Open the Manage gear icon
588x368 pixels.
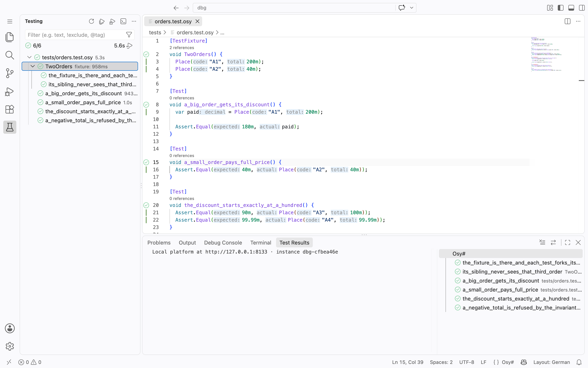[x=10, y=346]
